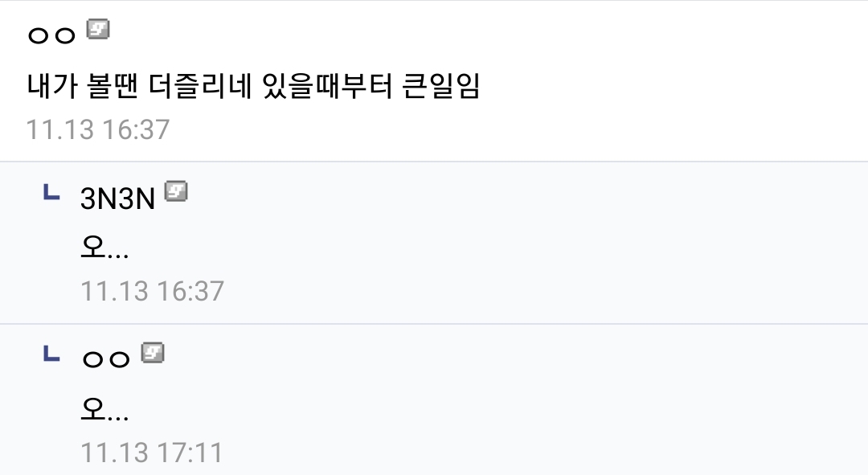Open the top commenter ㅇㅇ nickname
The height and width of the screenshot is (475, 868).
(x=51, y=35)
